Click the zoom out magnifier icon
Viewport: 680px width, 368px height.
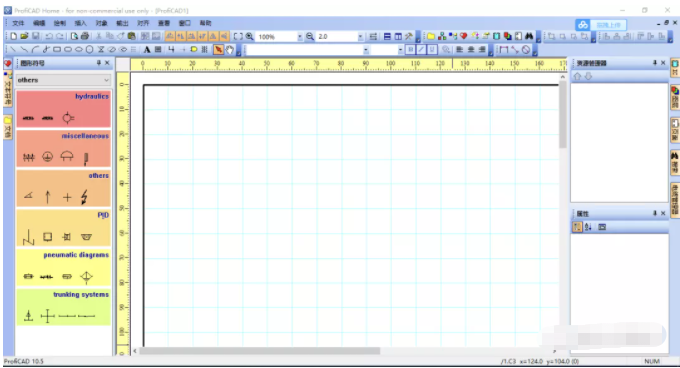tap(310, 37)
